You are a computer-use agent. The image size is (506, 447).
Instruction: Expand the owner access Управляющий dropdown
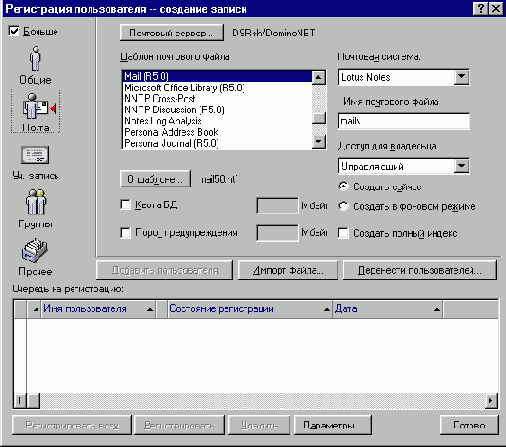click(461, 166)
